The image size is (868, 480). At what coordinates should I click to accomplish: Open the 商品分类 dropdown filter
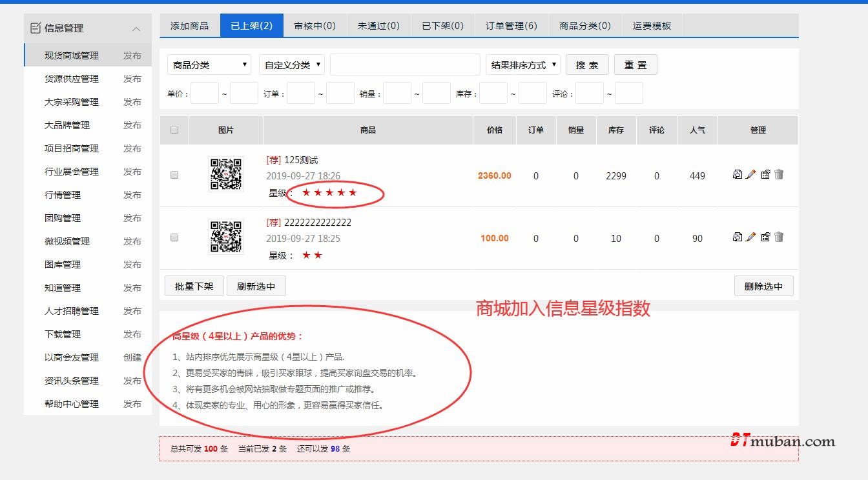coord(209,65)
